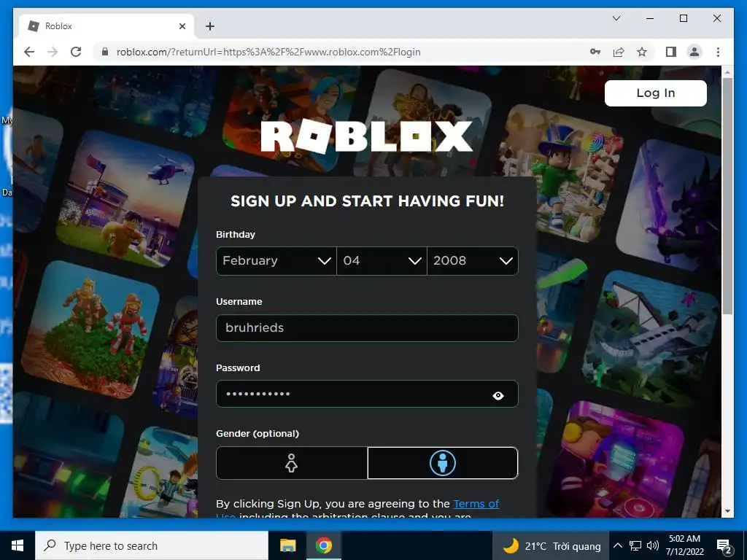747x560 pixels.
Task: Open the notification center icon
Action: pos(724,547)
